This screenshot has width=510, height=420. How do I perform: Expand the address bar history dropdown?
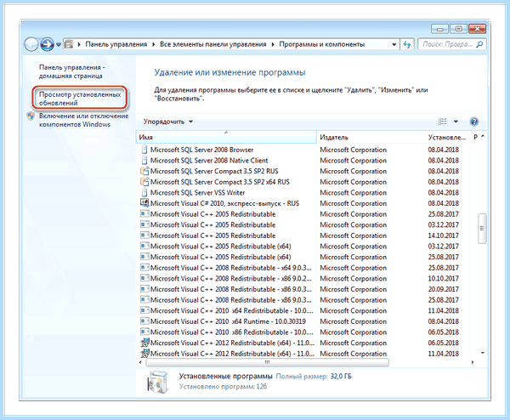[x=394, y=44]
